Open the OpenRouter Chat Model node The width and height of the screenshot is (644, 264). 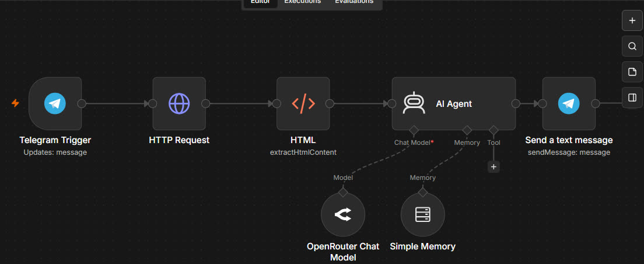click(343, 215)
